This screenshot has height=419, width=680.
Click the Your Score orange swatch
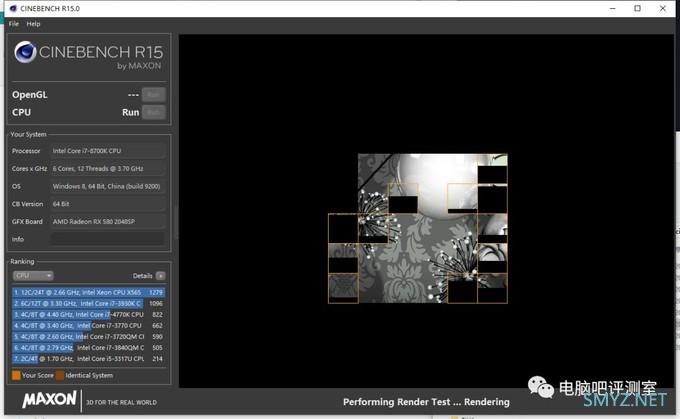16,375
